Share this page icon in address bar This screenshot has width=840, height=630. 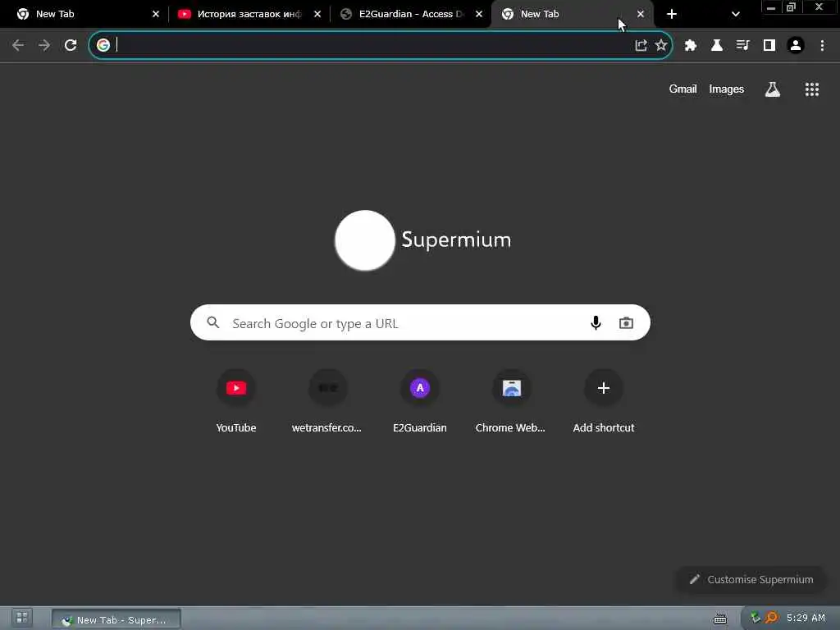(x=641, y=46)
